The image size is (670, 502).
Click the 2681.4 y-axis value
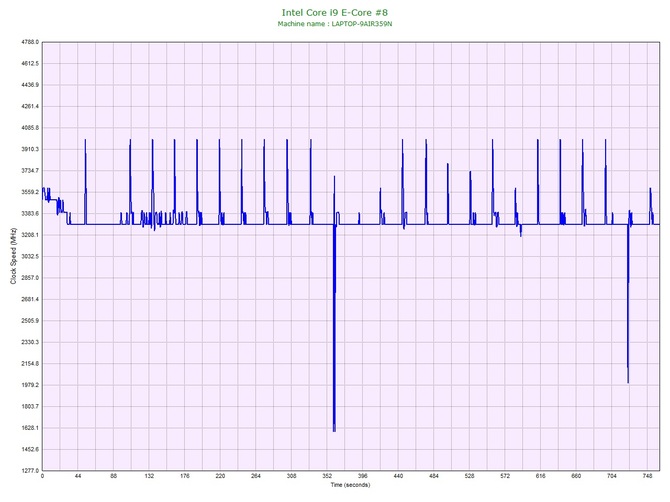30,299
